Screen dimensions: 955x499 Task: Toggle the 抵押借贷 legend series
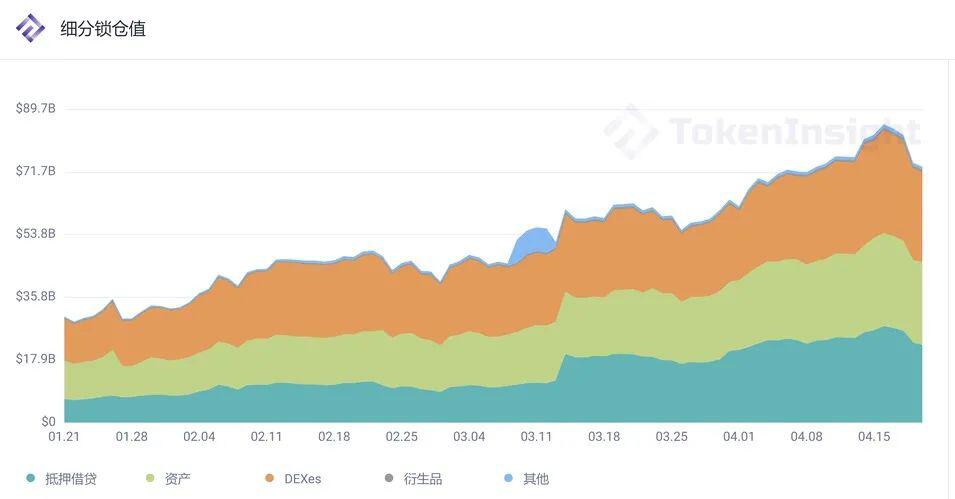[x=62, y=479]
